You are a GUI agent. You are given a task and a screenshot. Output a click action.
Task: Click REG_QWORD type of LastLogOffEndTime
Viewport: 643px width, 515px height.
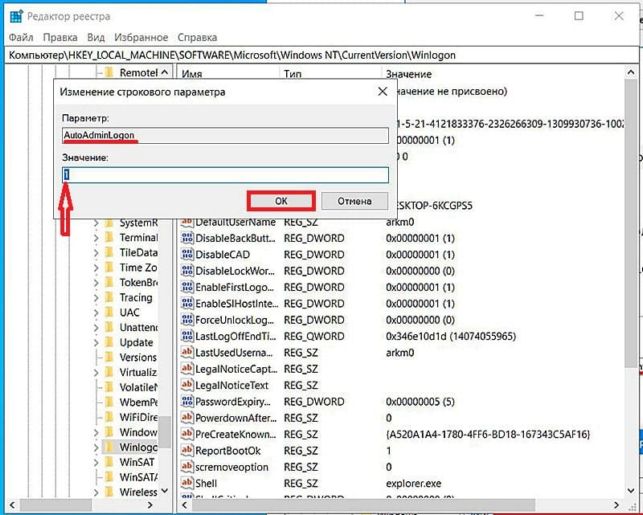point(314,336)
